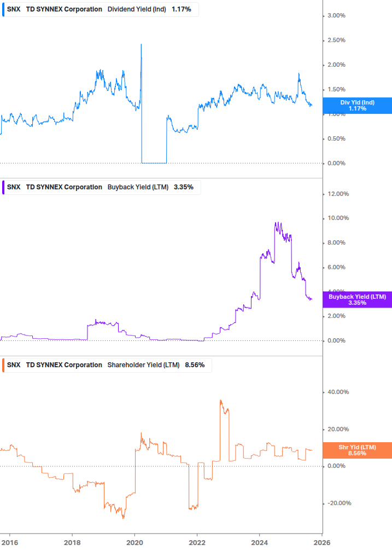Click the 2016 label on time axis
The image size is (392, 550).
pos(10,543)
